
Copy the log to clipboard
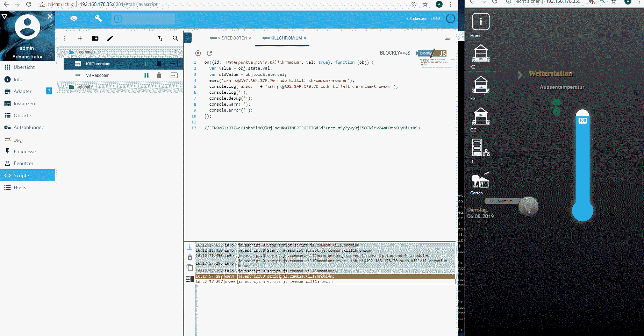pos(190,268)
